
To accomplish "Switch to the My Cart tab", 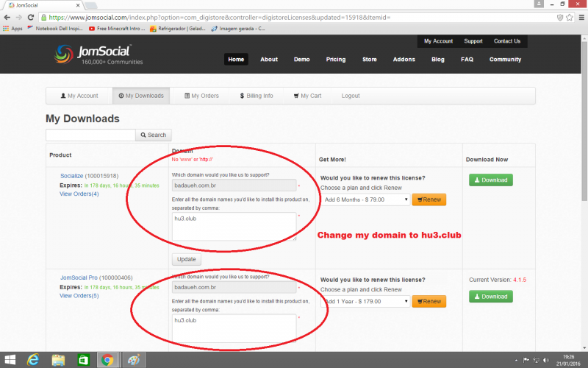I will 307,96.
